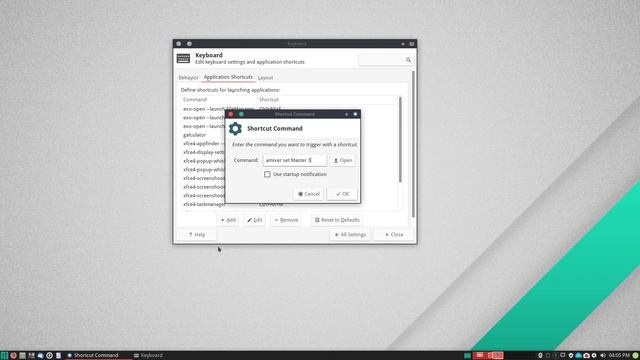The width and height of the screenshot is (640, 360).
Task: Click the red workspace switcher on taskbar
Action: point(488,356)
